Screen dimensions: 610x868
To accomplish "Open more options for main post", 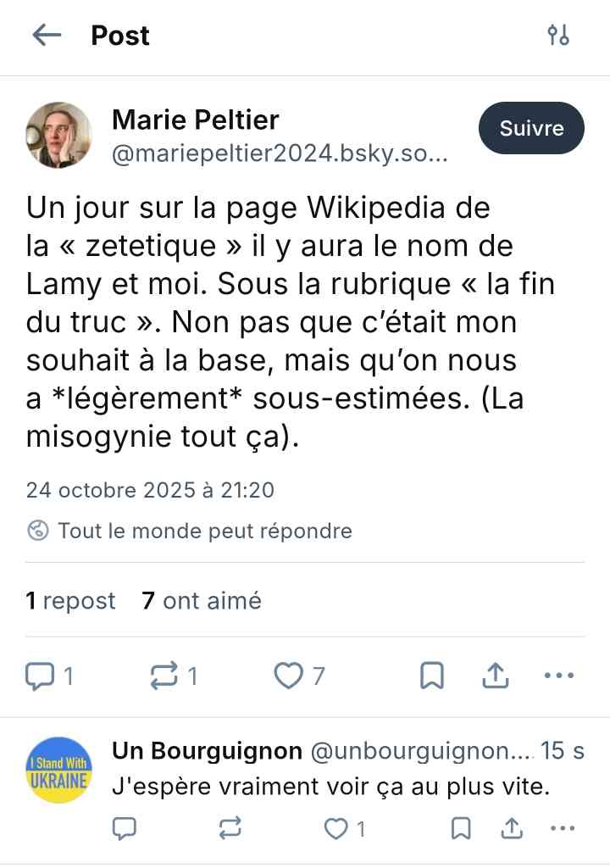I will [x=558, y=676].
